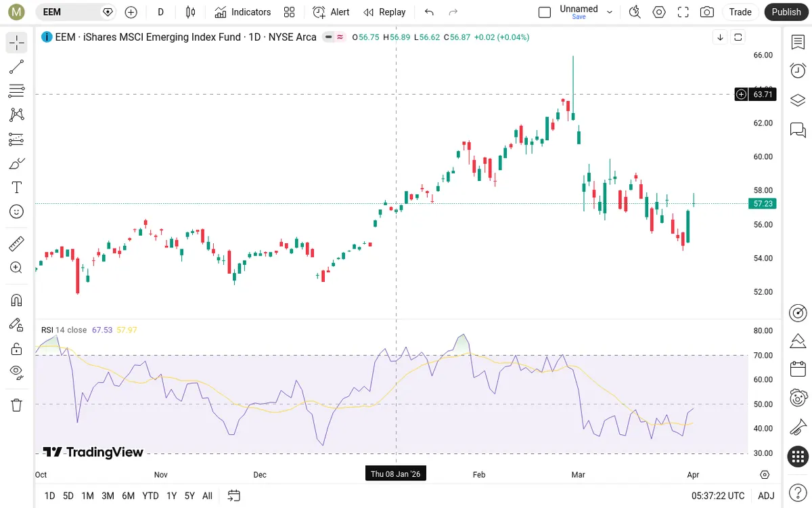Open the object tree layers panel

(798, 100)
